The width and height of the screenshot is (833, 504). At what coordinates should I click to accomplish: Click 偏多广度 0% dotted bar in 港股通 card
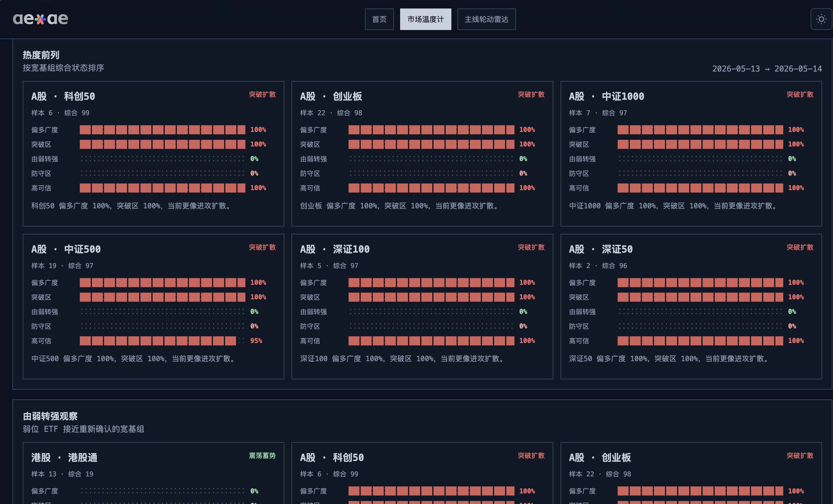tap(163, 491)
